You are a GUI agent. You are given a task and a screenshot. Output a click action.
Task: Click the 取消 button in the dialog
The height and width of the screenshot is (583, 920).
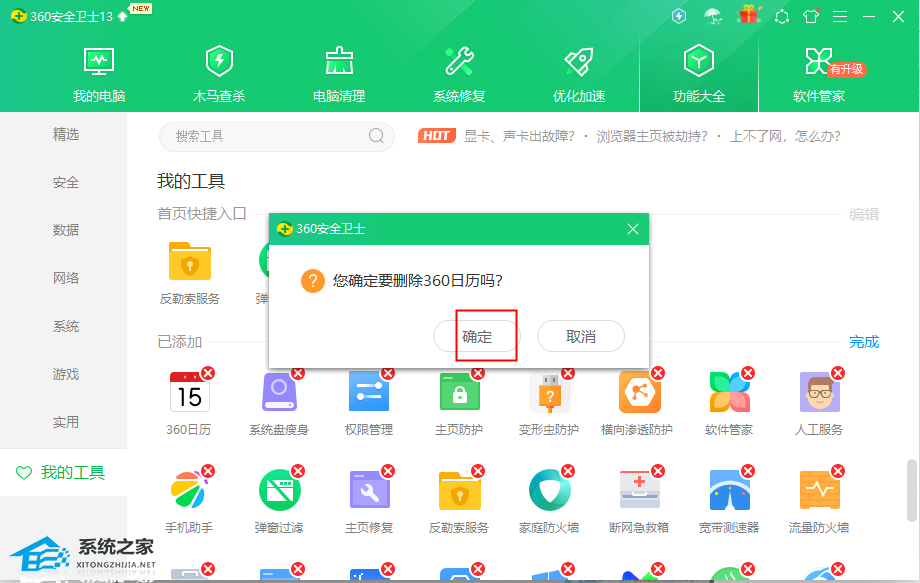tap(580, 337)
